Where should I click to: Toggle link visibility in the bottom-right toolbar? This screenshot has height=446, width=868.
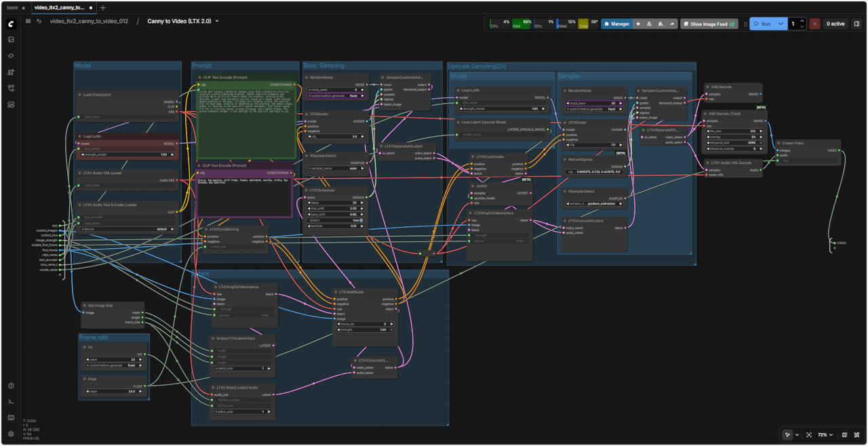coord(856,434)
